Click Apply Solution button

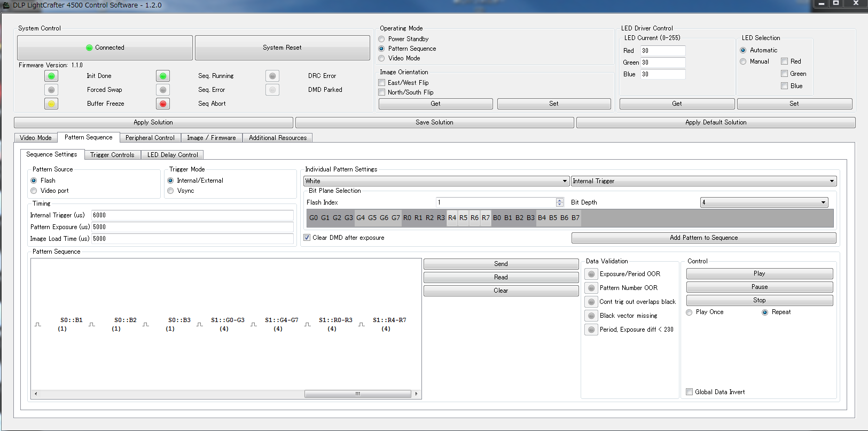coord(153,122)
